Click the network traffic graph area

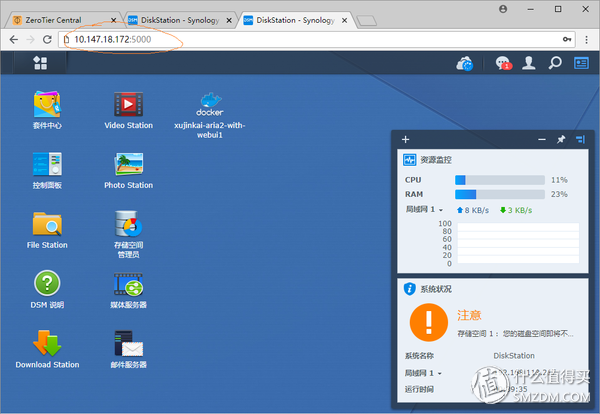pyautogui.click(x=518, y=243)
